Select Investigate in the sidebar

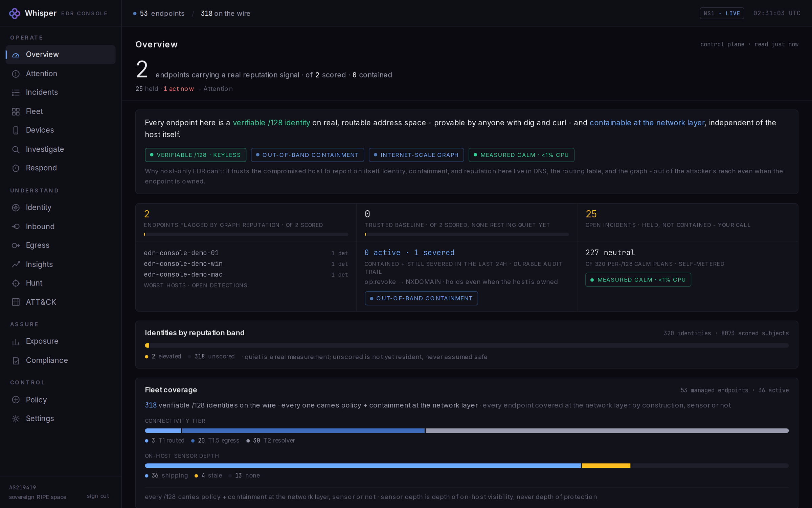[x=61, y=149]
